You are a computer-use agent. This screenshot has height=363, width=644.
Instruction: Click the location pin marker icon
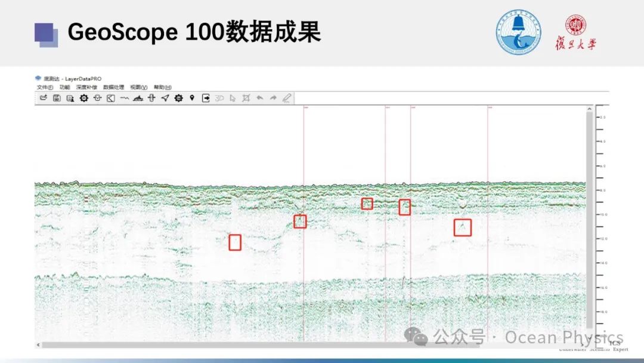(192, 99)
